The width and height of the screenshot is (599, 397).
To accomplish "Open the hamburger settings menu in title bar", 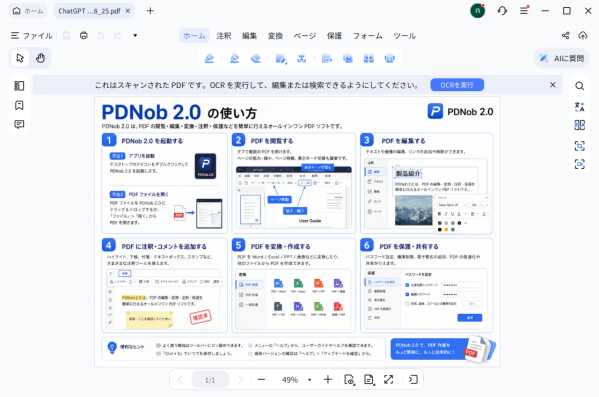I will click(x=524, y=11).
